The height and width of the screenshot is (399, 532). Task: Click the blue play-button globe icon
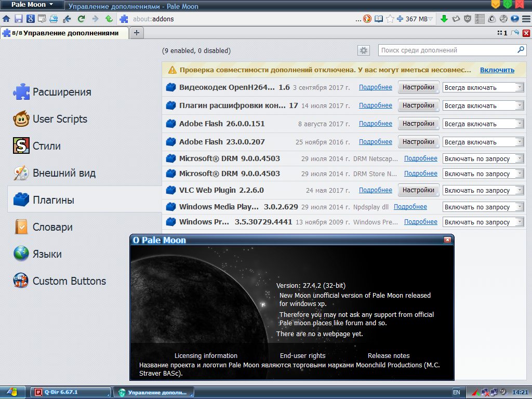pyautogui.click(x=515, y=19)
